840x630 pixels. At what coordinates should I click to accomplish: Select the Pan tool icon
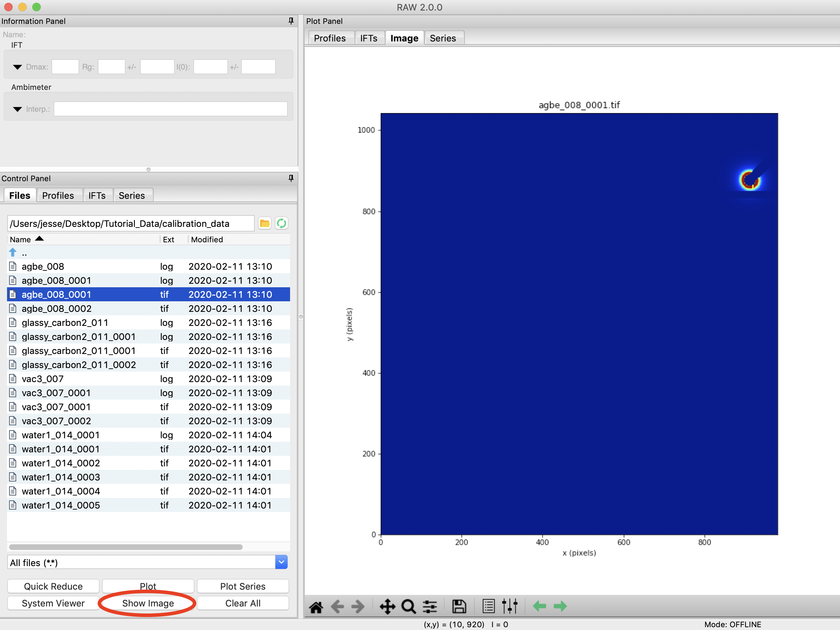pyautogui.click(x=387, y=606)
